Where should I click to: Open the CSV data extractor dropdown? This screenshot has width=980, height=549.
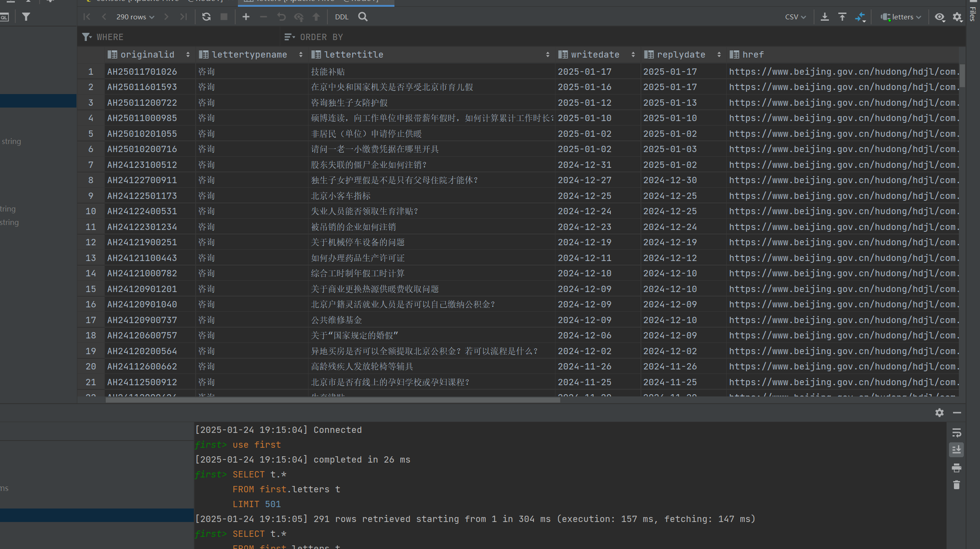[795, 17]
